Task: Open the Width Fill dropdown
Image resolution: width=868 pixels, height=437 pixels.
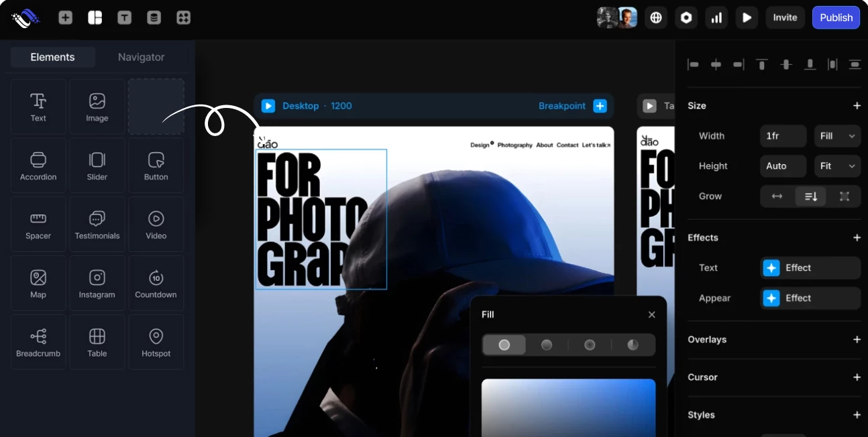Action: tap(837, 136)
